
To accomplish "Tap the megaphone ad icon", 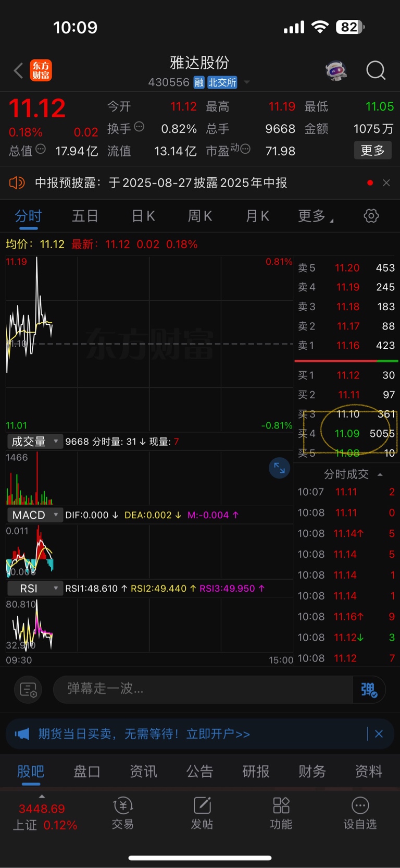I will 22,734.
